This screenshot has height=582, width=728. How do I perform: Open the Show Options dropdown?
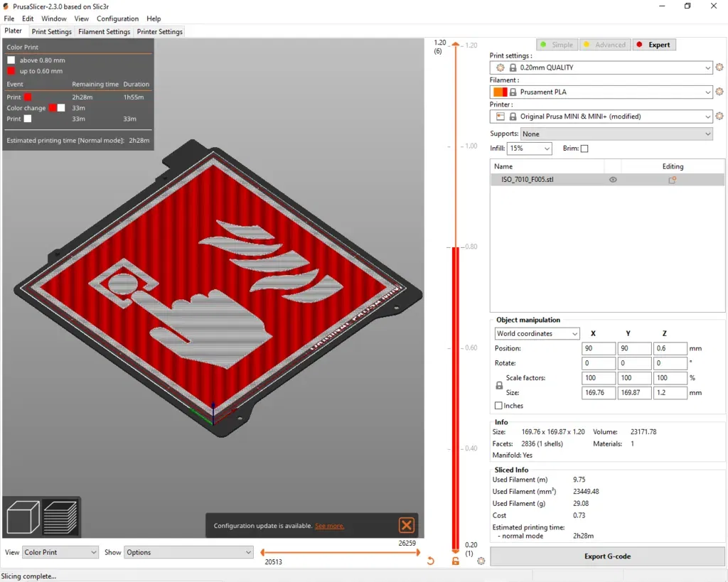pos(188,552)
